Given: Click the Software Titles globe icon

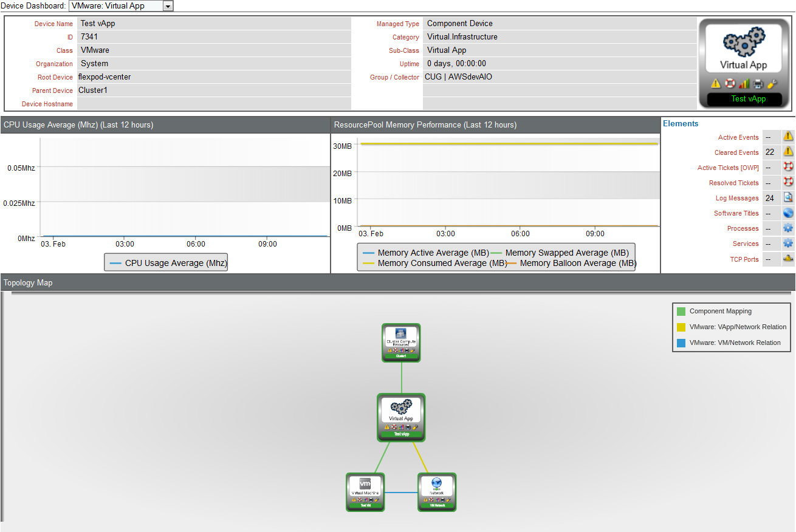Looking at the screenshot, I should tap(788, 213).
